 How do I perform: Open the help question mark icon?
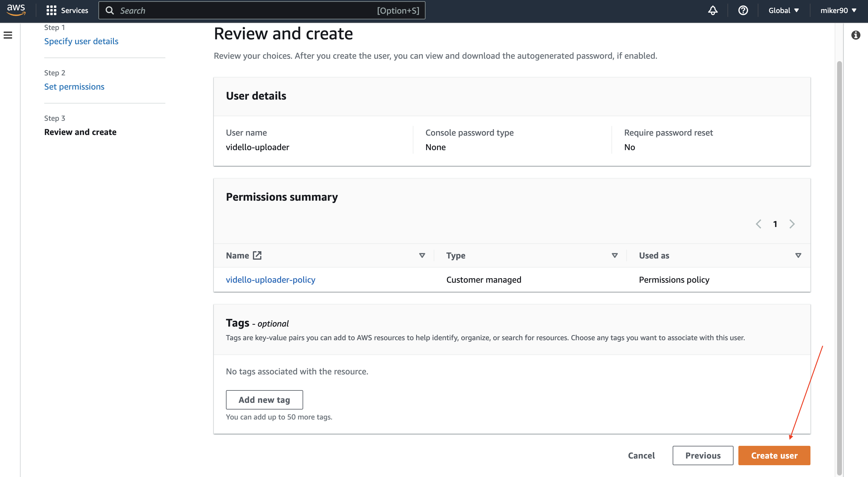coord(743,10)
